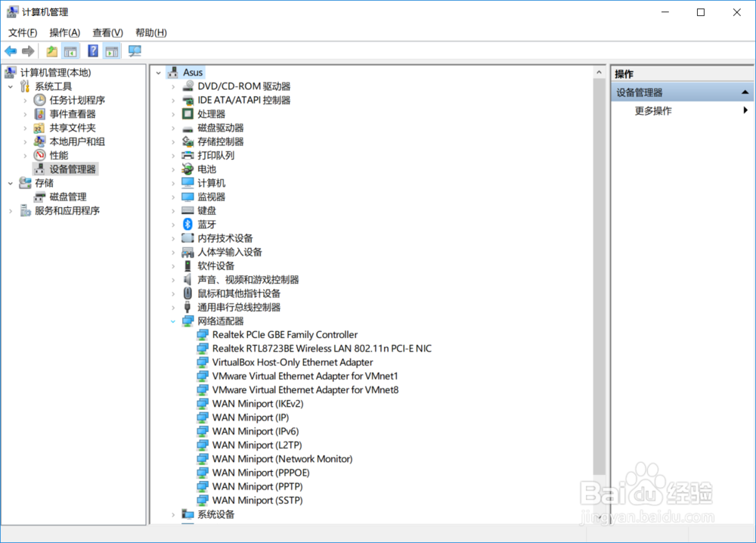Select WAN Miniport (SSTP)
This screenshot has width=756, height=543.
click(257, 500)
